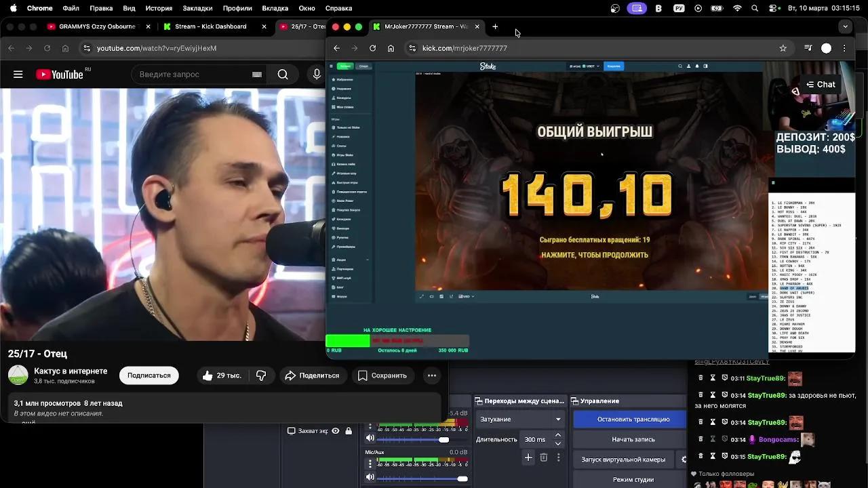868x488 pixels.
Task: Reload the kick.com page
Action: click(x=372, y=48)
